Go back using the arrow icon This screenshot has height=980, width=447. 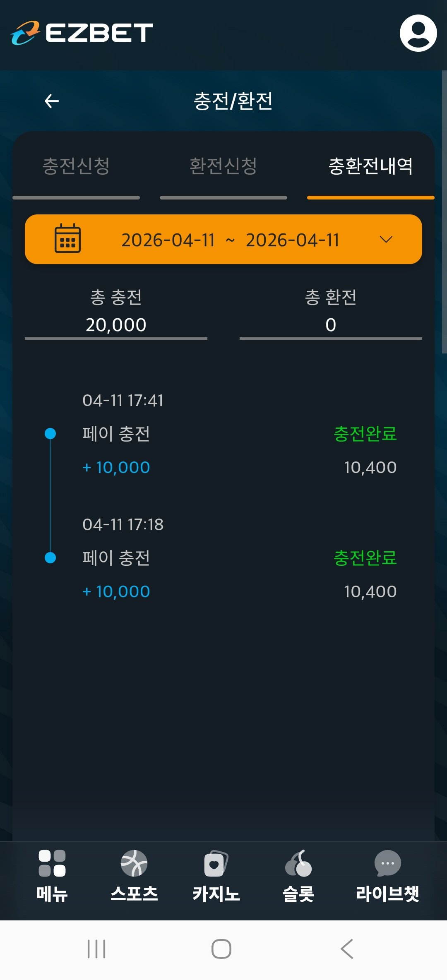(52, 101)
